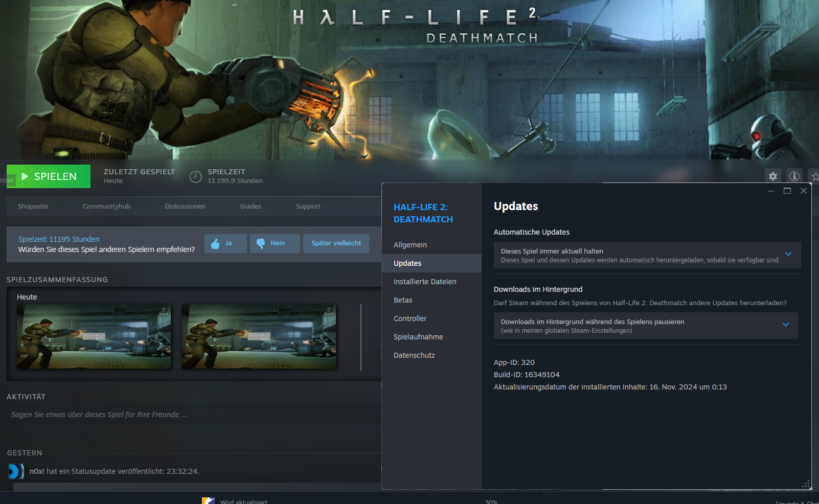This screenshot has height=504, width=819.
Task: Click the AKTIVITÄT heading
Action: pos(26,397)
